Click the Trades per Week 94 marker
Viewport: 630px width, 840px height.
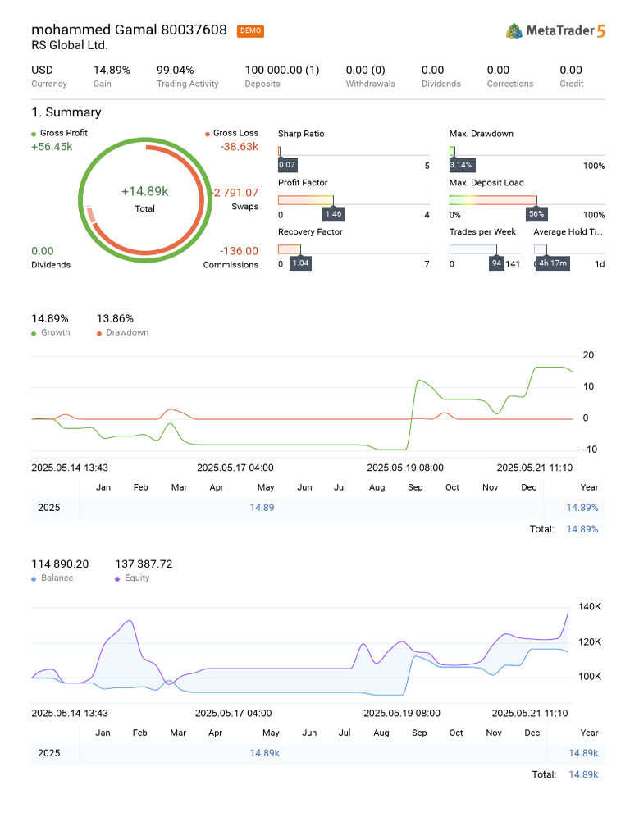point(496,263)
